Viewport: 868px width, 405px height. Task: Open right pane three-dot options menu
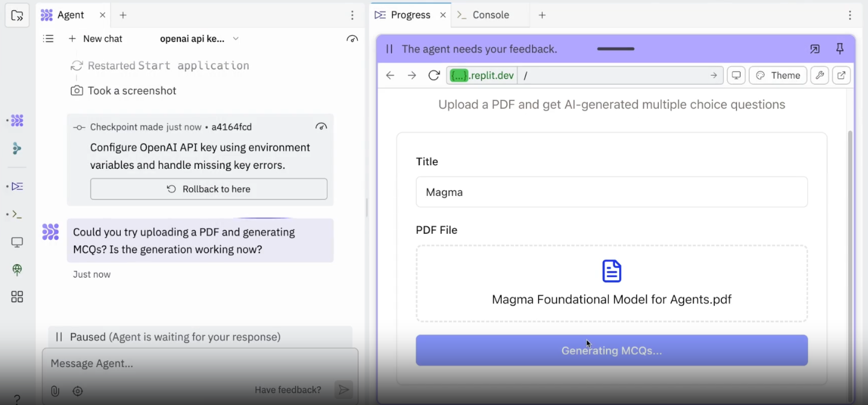tap(849, 15)
